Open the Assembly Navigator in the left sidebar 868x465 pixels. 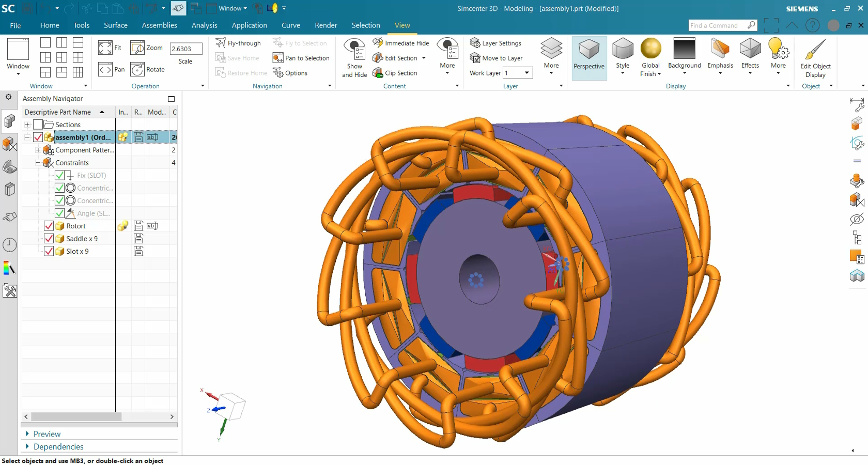pyautogui.click(x=9, y=121)
